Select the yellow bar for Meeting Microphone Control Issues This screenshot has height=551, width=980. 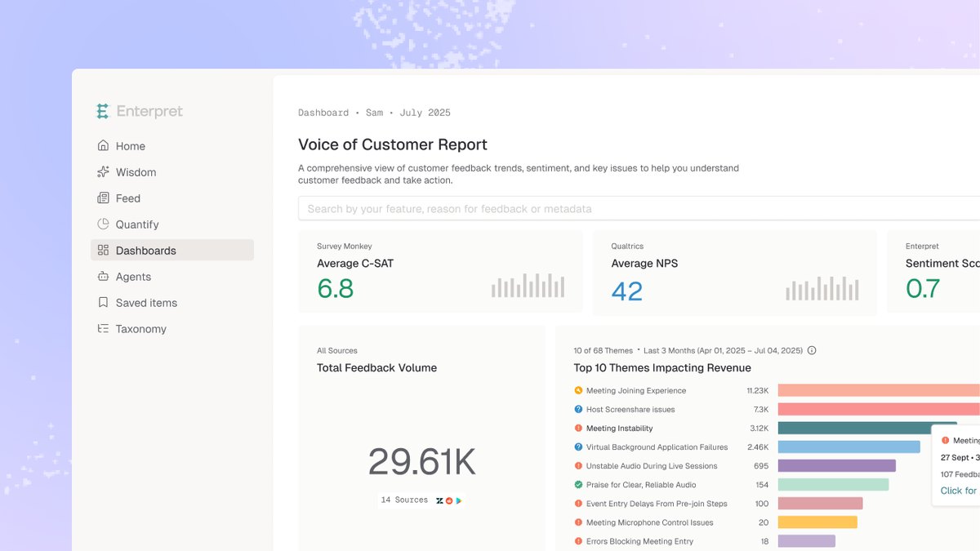(x=817, y=522)
